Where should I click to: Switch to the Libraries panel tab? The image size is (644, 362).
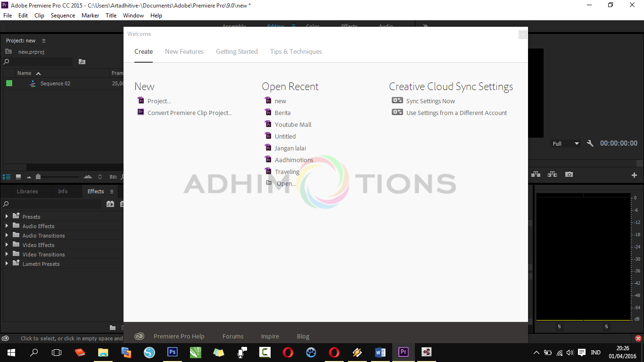(x=27, y=191)
